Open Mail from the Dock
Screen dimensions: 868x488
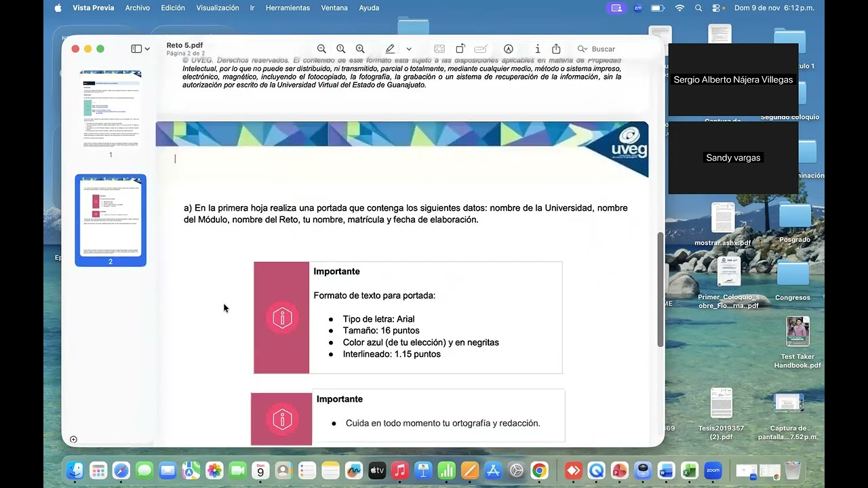[x=167, y=470]
